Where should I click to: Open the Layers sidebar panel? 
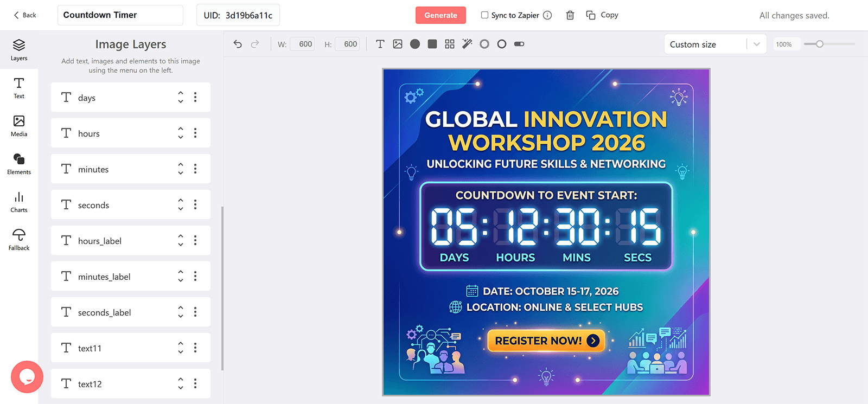tap(19, 50)
